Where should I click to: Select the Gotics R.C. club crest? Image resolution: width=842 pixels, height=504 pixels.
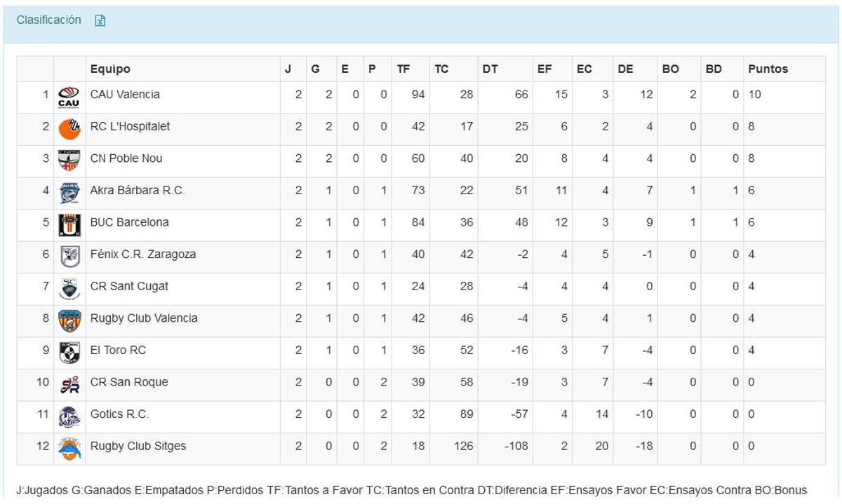coord(68,414)
